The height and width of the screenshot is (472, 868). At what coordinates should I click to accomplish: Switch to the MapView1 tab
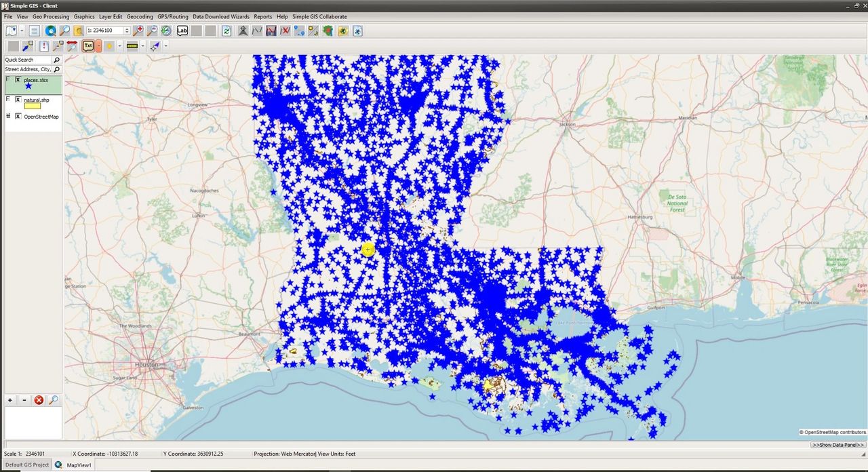(x=79, y=465)
